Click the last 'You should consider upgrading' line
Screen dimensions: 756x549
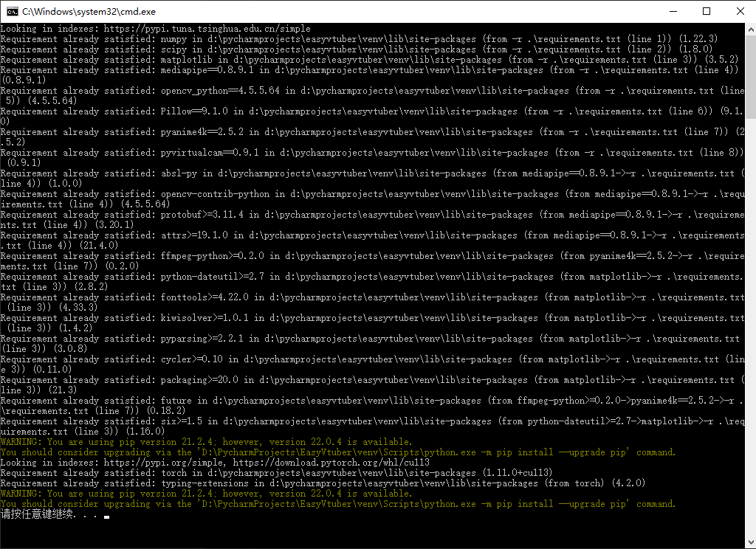tap(338, 505)
